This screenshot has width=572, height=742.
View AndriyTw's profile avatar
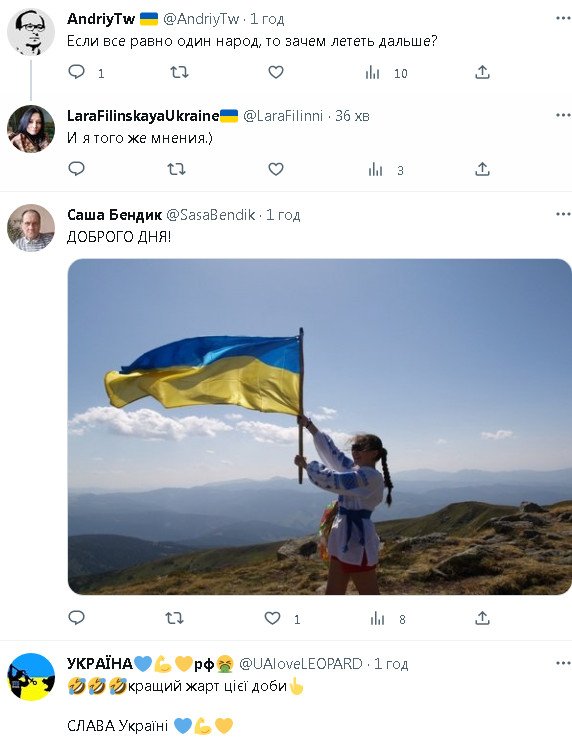click(31, 32)
